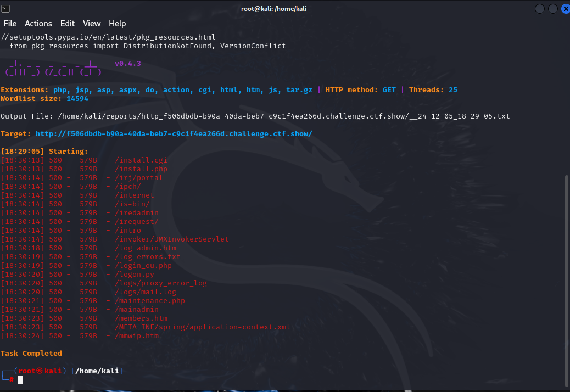Click the cursor at the shell prompt
Screen dimensions: 570x392
[20, 380]
